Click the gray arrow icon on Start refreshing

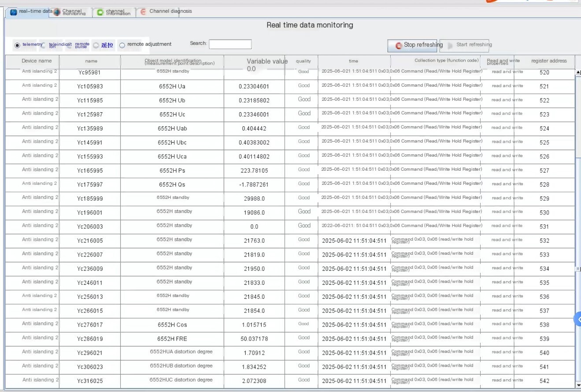click(x=450, y=45)
